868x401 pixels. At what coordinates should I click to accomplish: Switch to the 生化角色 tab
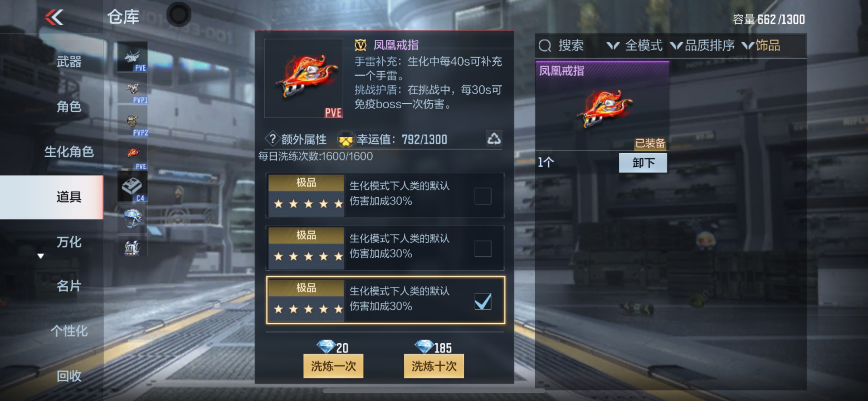69,152
